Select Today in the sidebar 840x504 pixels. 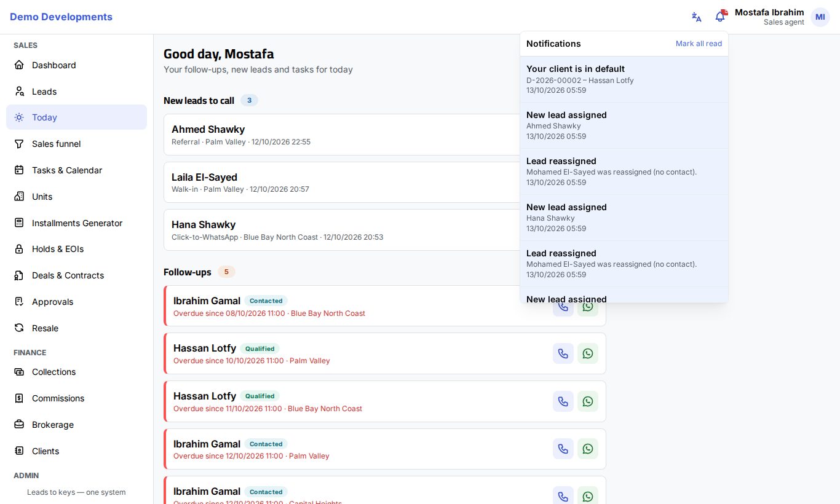pos(76,117)
